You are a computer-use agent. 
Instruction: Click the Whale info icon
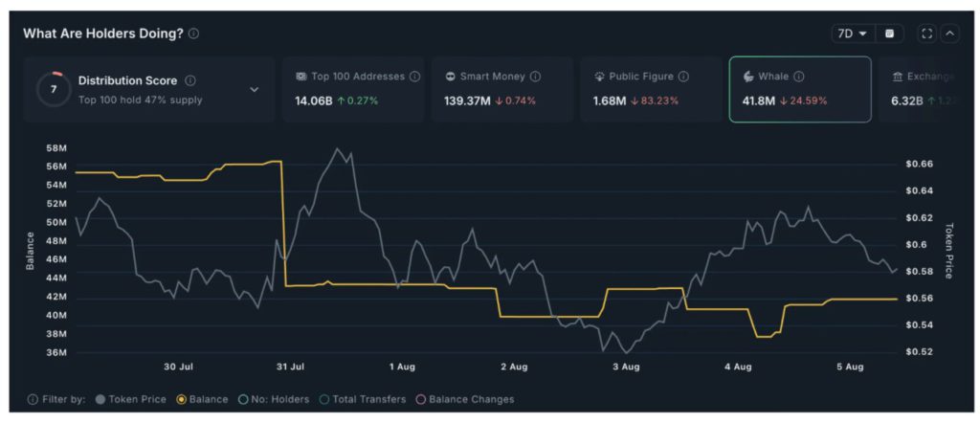click(799, 77)
